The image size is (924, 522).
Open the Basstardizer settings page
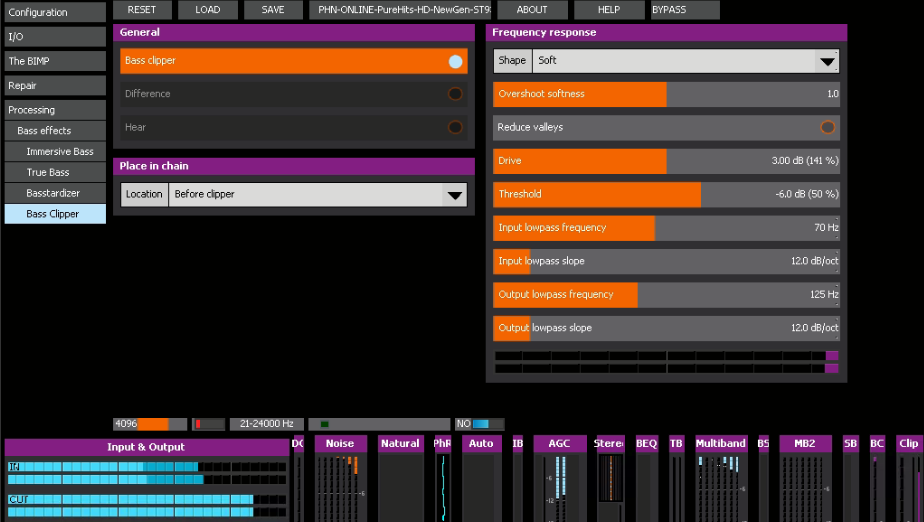point(54,193)
